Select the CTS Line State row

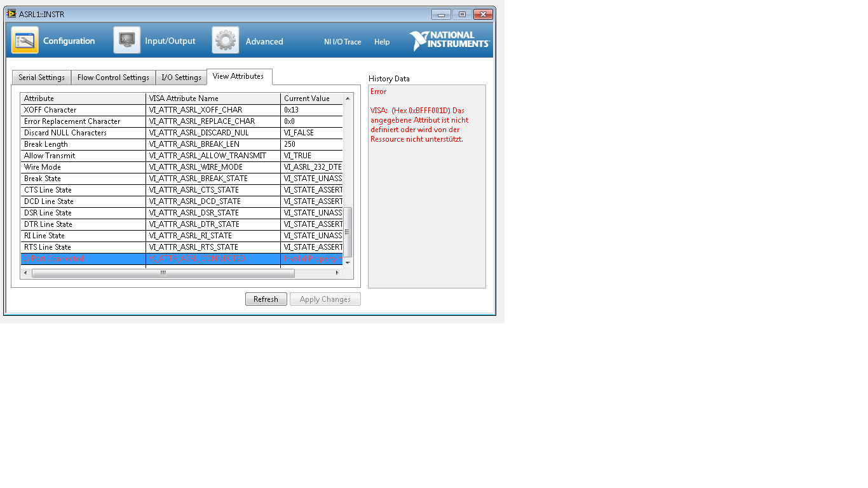[x=182, y=190]
